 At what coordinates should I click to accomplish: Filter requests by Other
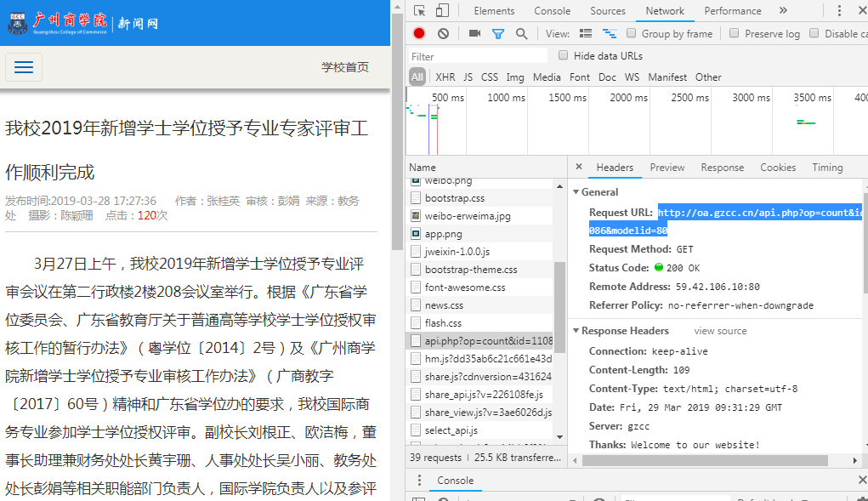[x=708, y=77]
